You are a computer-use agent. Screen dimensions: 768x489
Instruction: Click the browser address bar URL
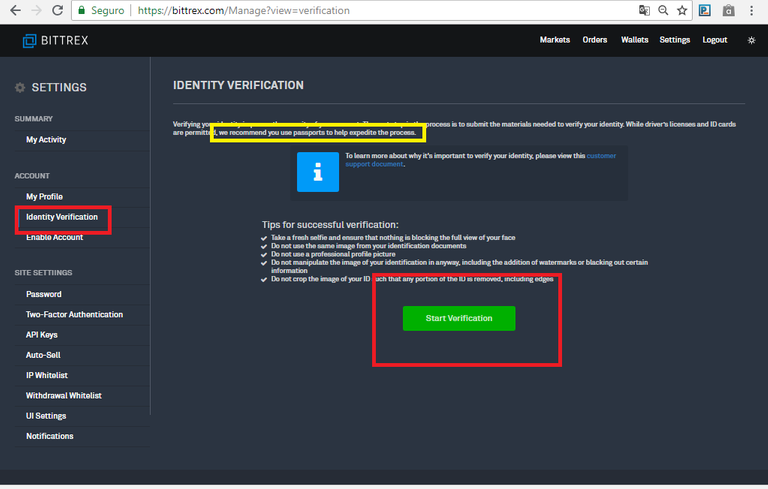[244, 10]
